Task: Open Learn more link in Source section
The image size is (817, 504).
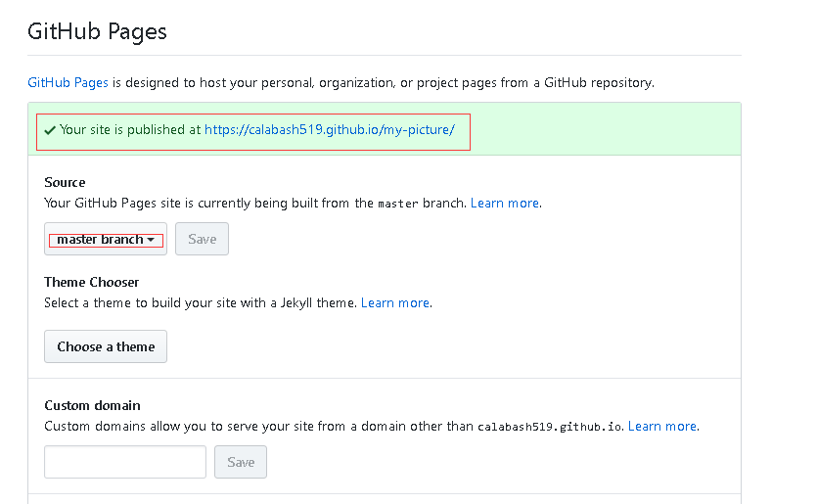Action: (504, 203)
